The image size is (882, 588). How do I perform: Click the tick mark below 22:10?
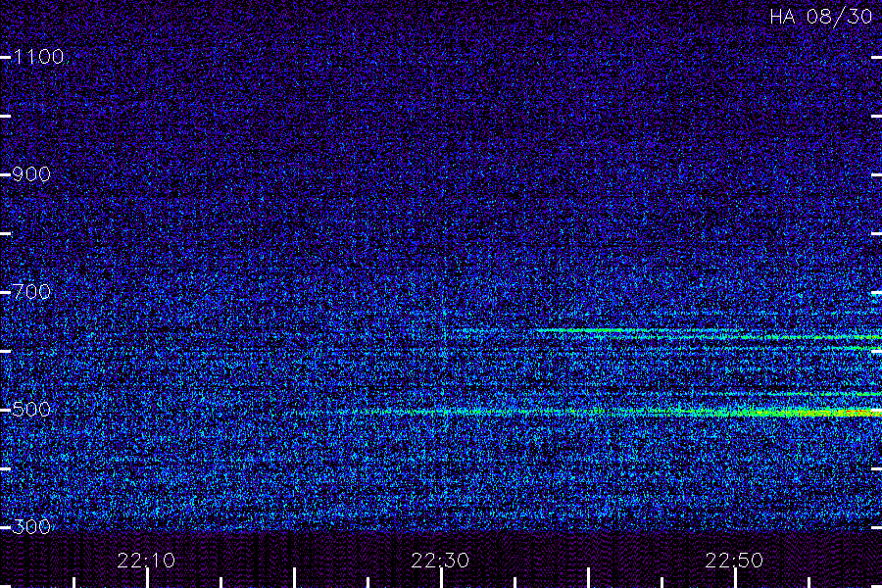147,578
